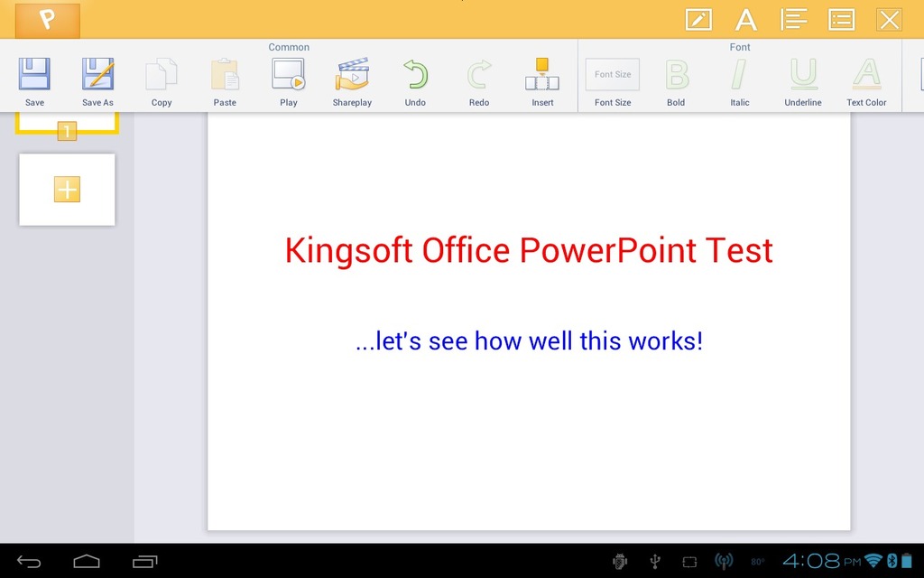
Task: Tap the Android Back navigation button
Action: point(28,562)
